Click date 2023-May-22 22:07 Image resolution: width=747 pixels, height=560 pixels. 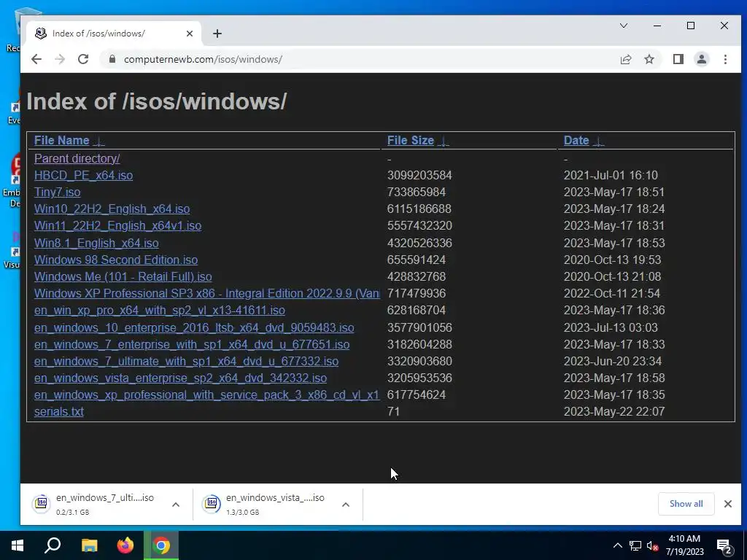coord(614,411)
